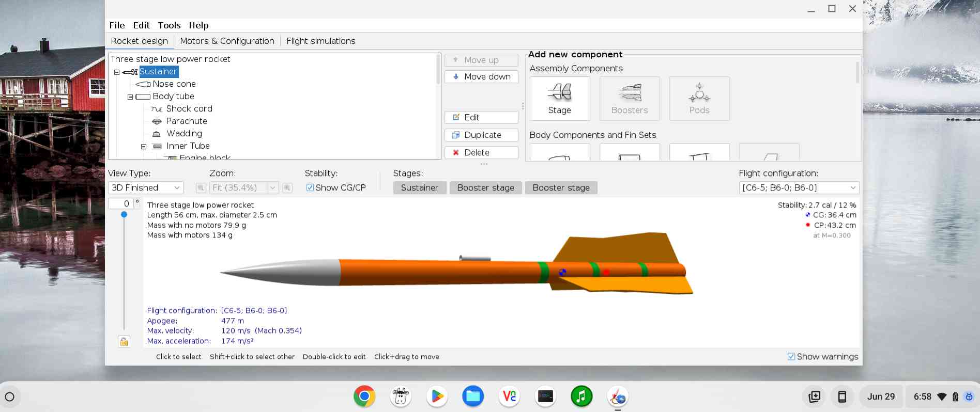Click the red CP marker on the rocket
Viewport: 980px width, 412px height.
point(606,272)
